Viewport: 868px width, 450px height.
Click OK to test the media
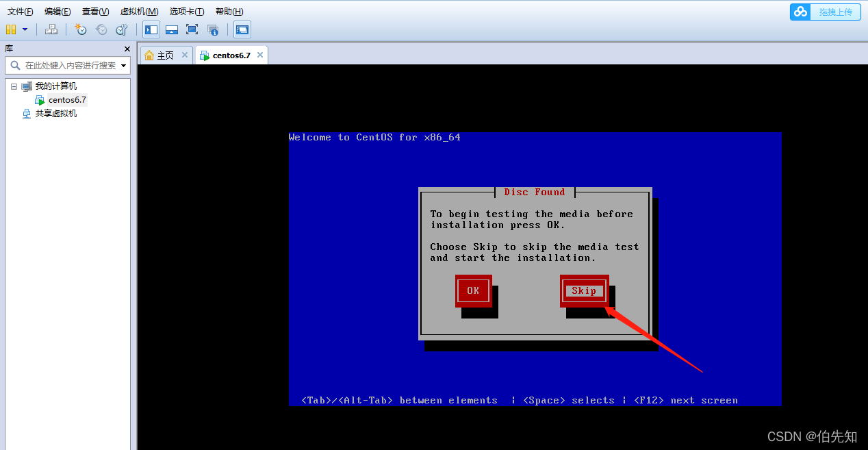click(x=473, y=290)
